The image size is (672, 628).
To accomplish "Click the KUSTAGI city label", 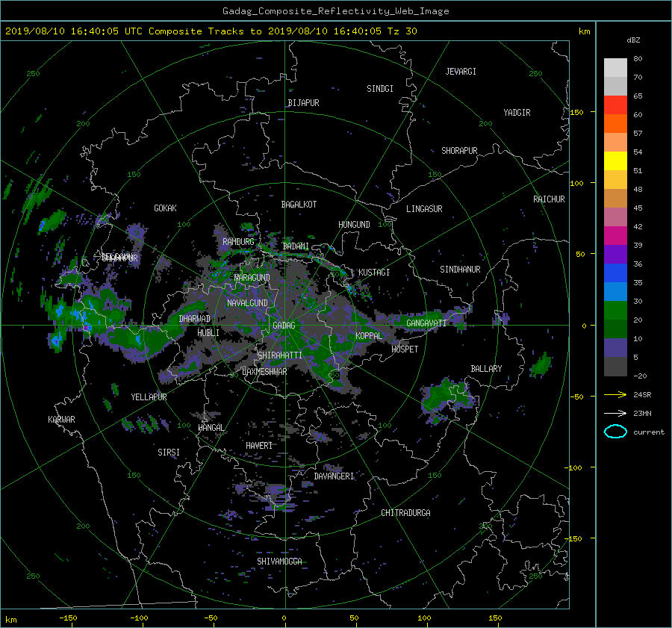I will point(374,273).
